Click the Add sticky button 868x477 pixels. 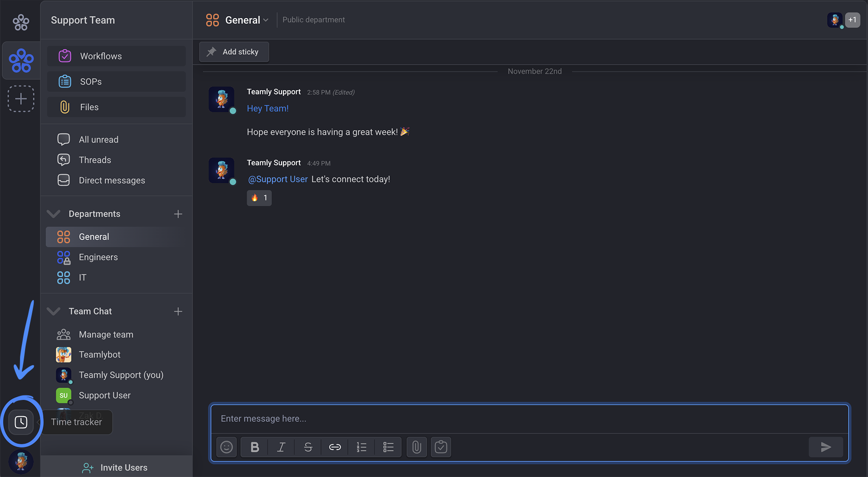(234, 52)
